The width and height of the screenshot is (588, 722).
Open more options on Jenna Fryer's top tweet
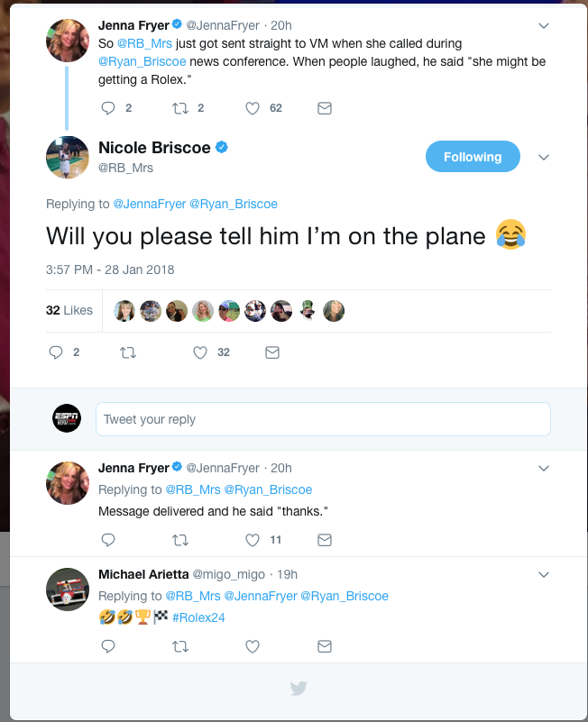click(x=544, y=26)
